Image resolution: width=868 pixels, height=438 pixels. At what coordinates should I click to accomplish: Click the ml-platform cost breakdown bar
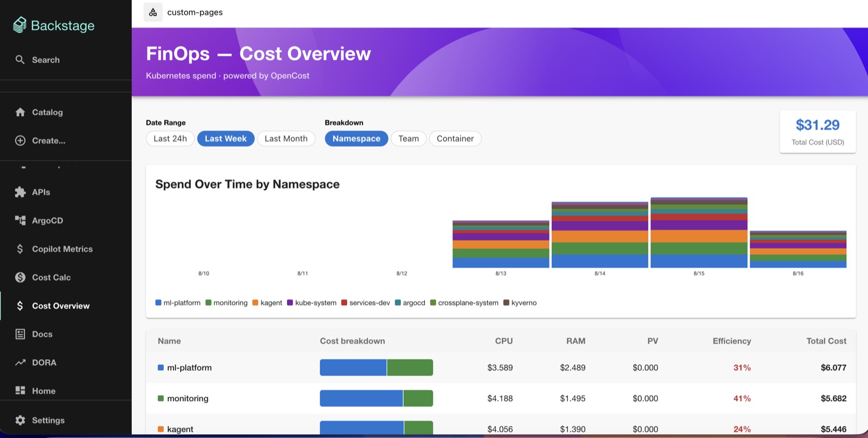(x=376, y=368)
